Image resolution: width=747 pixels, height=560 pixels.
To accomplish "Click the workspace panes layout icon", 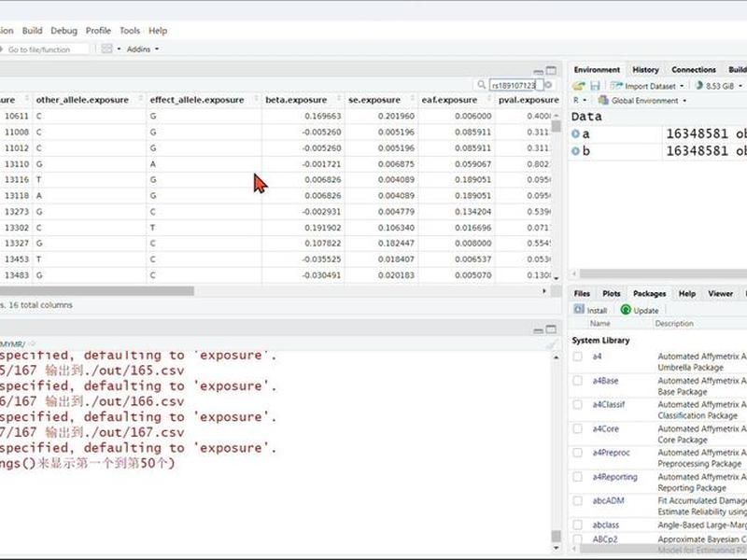I will click(x=106, y=49).
